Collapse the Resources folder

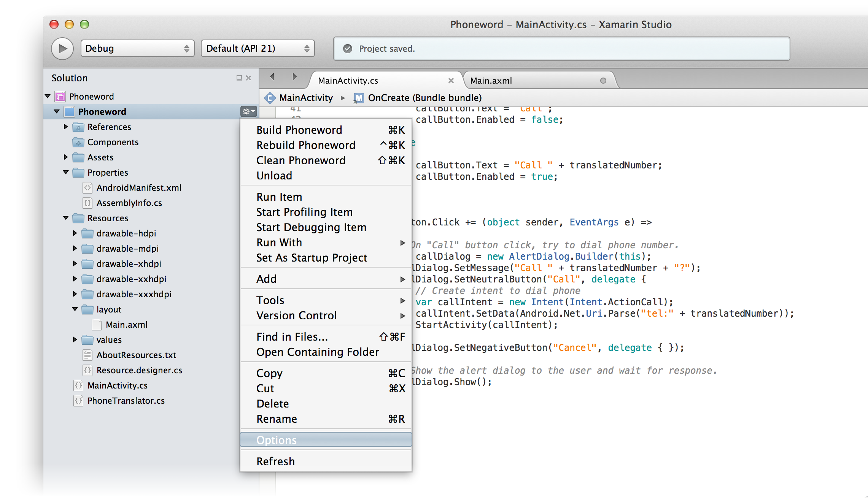coord(66,218)
